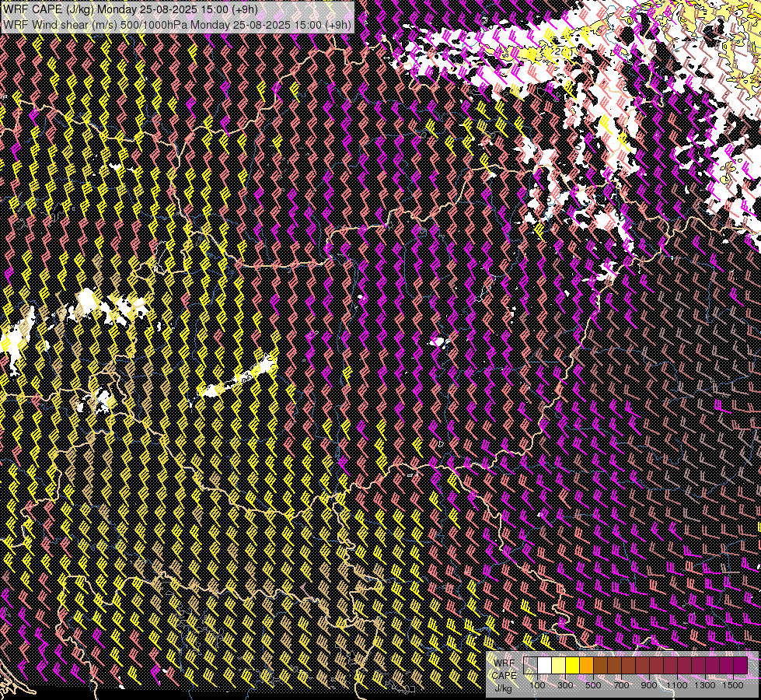Click the pale yellow CAPE legend swatch
The height and width of the screenshot is (700, 761).
[559, 666]
